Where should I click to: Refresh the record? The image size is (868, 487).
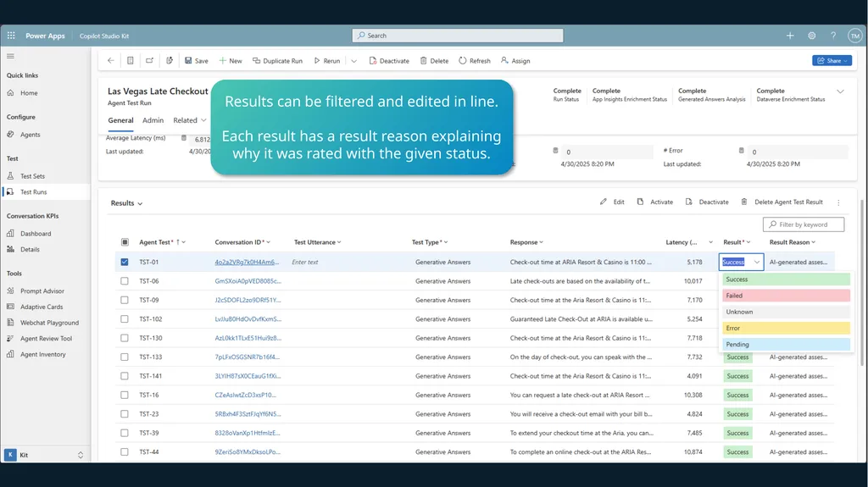pos(475,61)
